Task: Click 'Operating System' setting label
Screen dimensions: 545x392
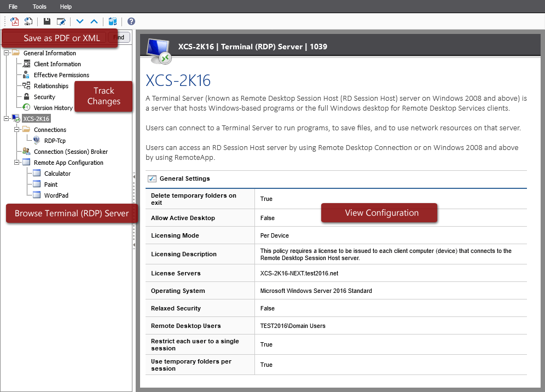Action: click(178, 291)
